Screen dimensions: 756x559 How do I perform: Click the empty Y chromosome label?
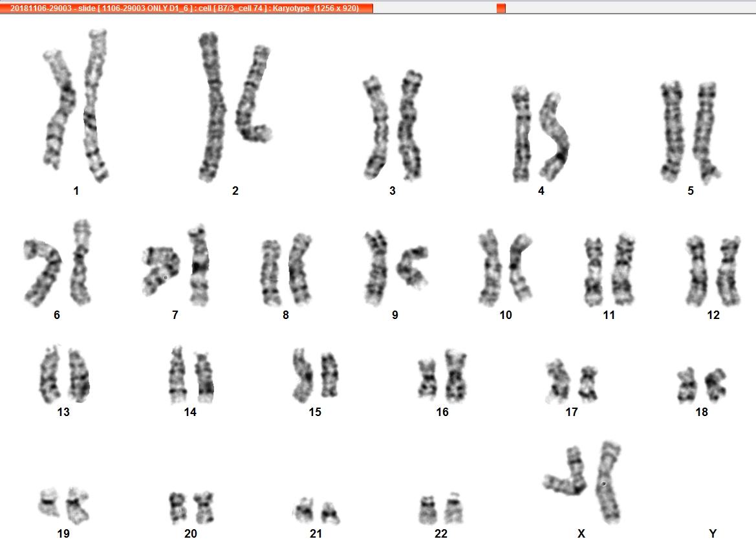pos(713,533)
